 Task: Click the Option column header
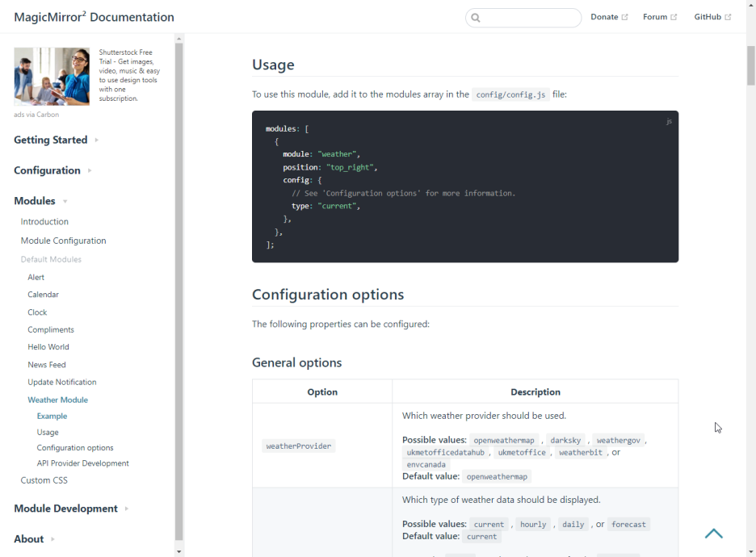322,392
